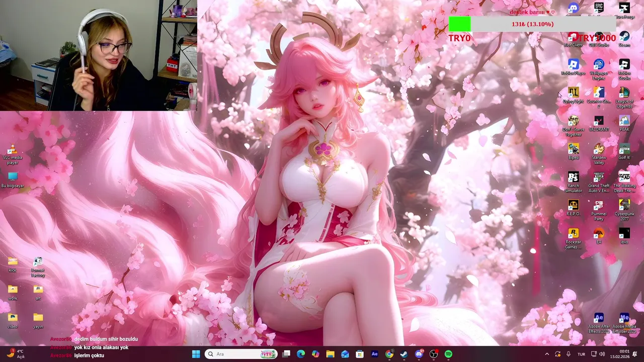Select the EA app desktop icon
Image resolution: width=644 pixels, height=362 pixels.
point(599,236)
